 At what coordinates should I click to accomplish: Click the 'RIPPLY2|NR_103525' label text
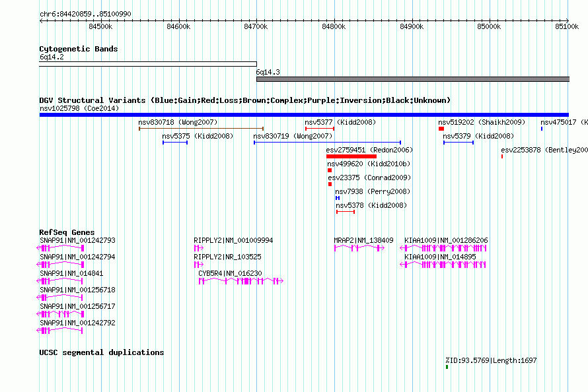(228, 257)
